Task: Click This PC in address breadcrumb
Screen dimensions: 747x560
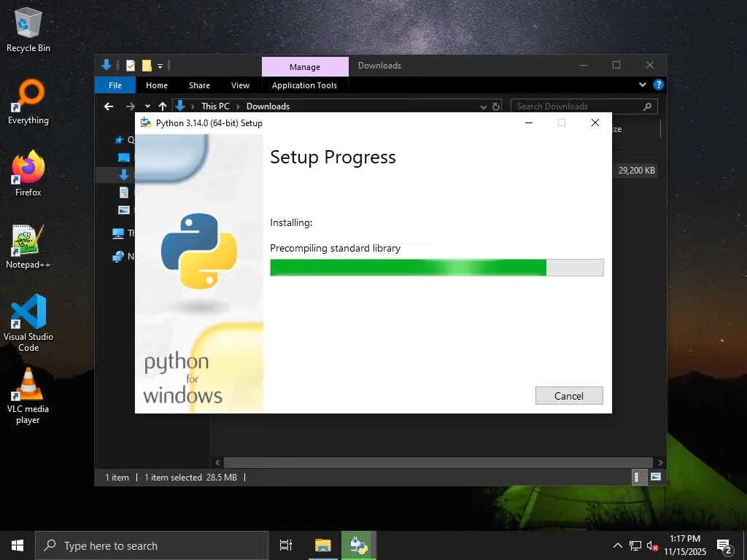Action: click(215, 106)
